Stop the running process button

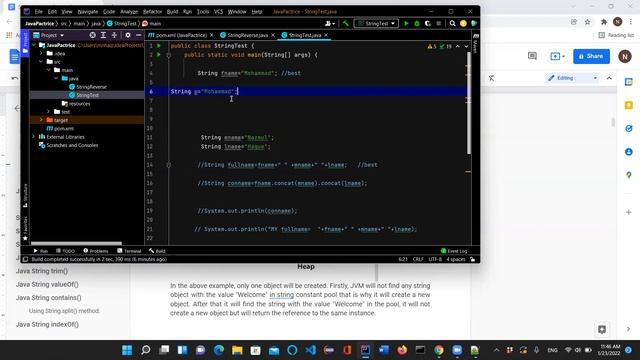pyautogui.click(x=438, y=24)
